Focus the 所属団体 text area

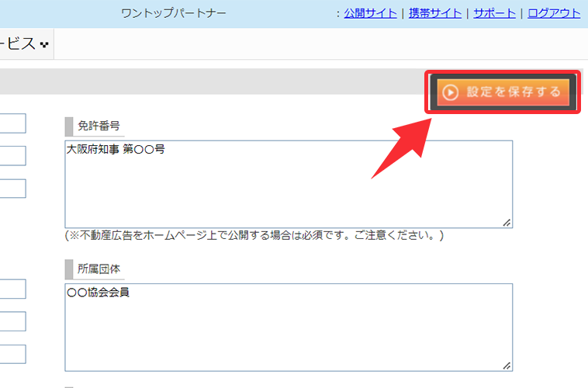[288, 327]
